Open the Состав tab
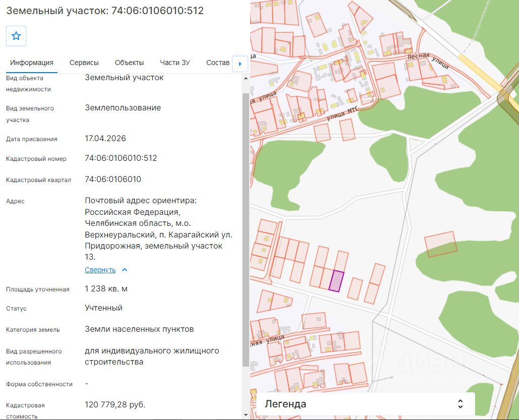Viewport: 519px width, 420px height. click(218, 63)
